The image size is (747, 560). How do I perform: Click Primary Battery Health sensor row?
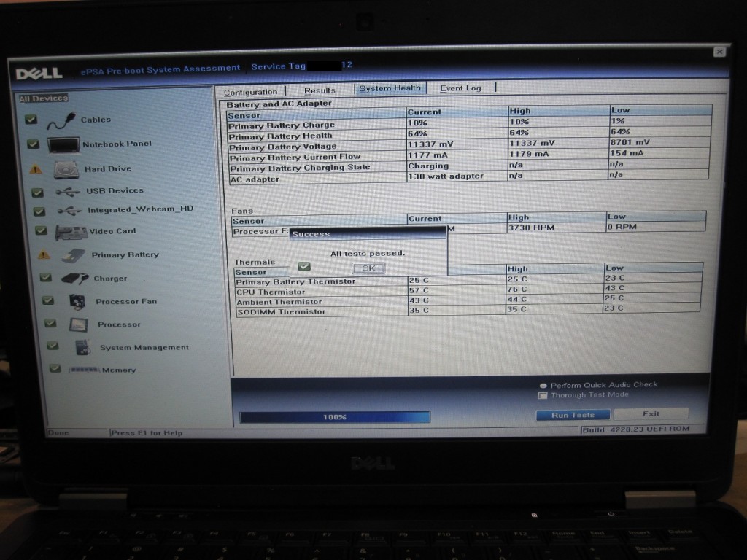(x=468, y=134)
